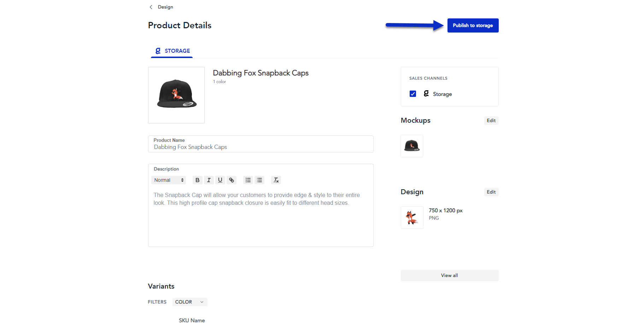The width and height of the screenshot is (644, 324).
Task: Expand the COLOR filter chevron
Action: pos(201,302)
